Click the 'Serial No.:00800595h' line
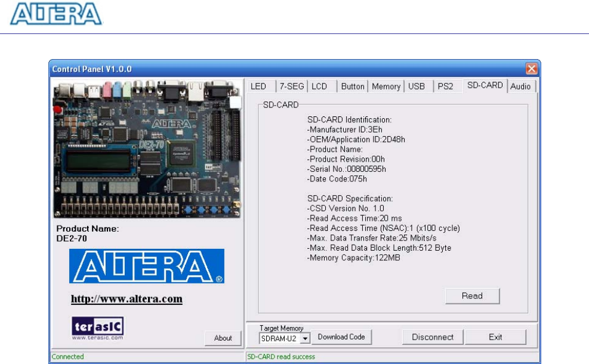 pyautogui.click(x=346, y=169)
